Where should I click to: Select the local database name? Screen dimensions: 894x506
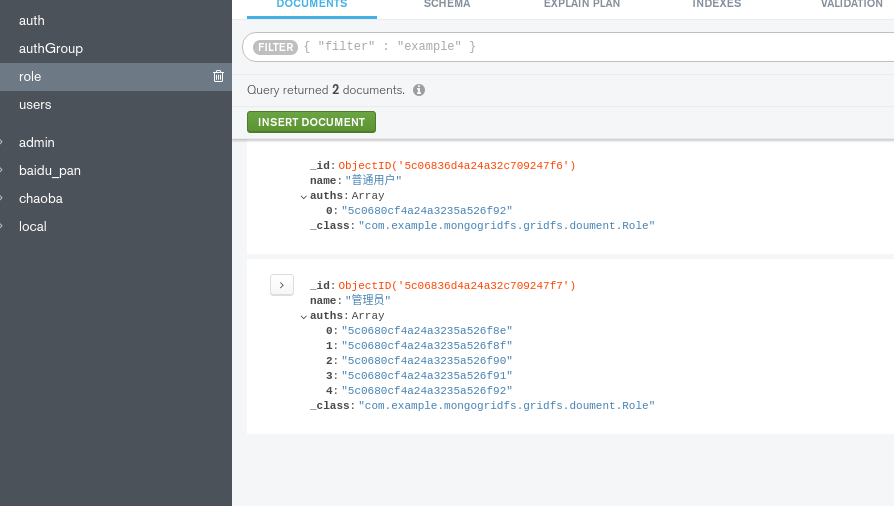[x=32, y=226]
